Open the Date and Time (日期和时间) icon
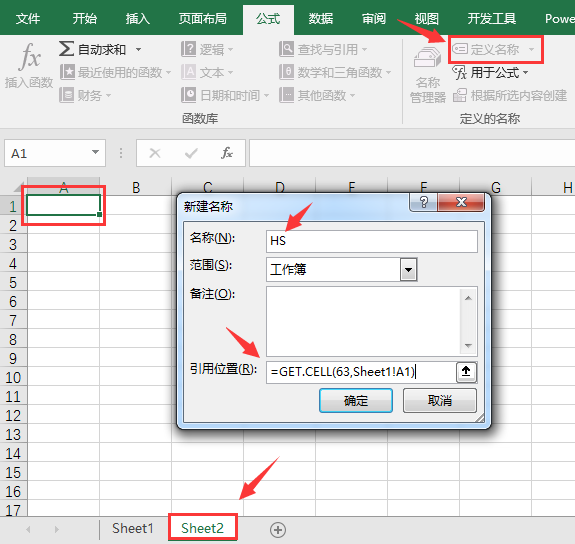This screenshot has height=544, width=575. click(x=188, y=95)
